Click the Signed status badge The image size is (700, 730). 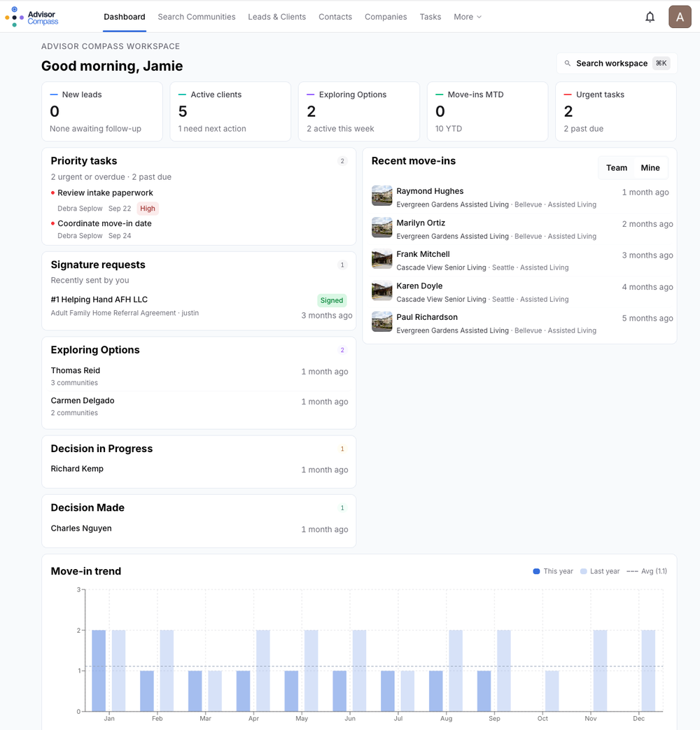pyautogui.click(x=332, y=300)
